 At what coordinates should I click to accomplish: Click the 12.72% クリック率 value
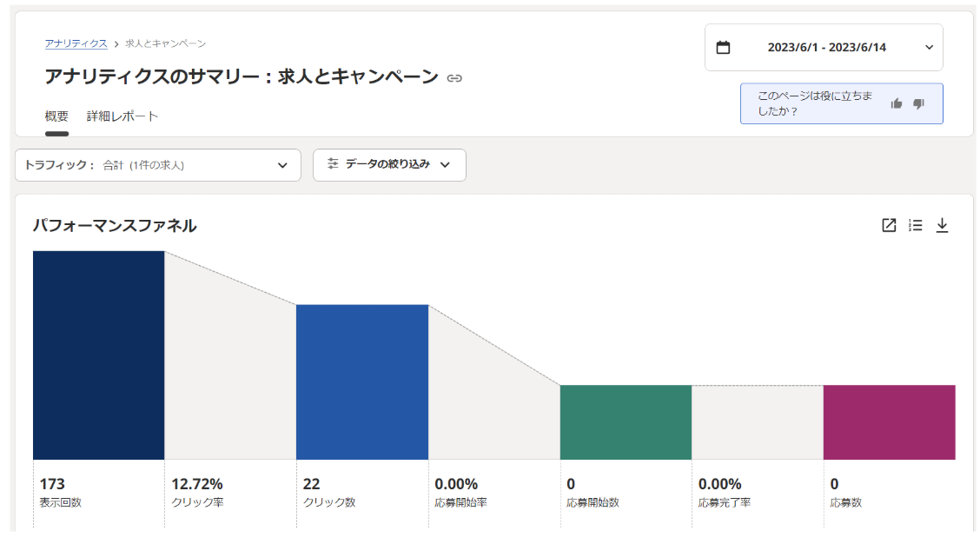click(197, 484)
